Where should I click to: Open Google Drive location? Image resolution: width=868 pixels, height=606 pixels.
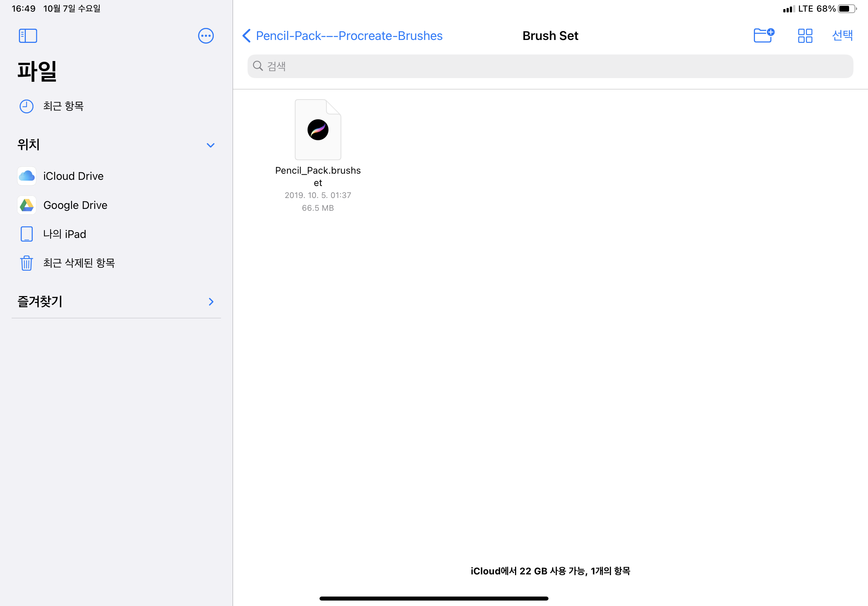pyautogui.click(x=116, y=205)
